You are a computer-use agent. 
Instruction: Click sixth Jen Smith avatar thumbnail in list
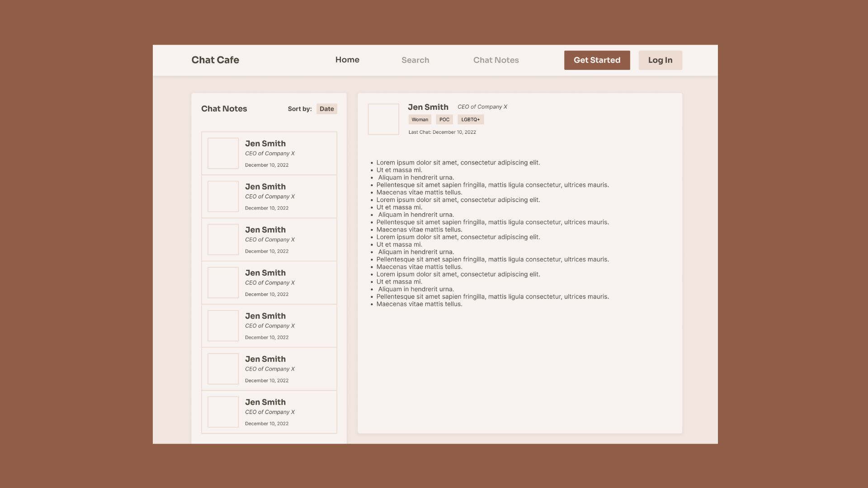[x=223, y=369]
